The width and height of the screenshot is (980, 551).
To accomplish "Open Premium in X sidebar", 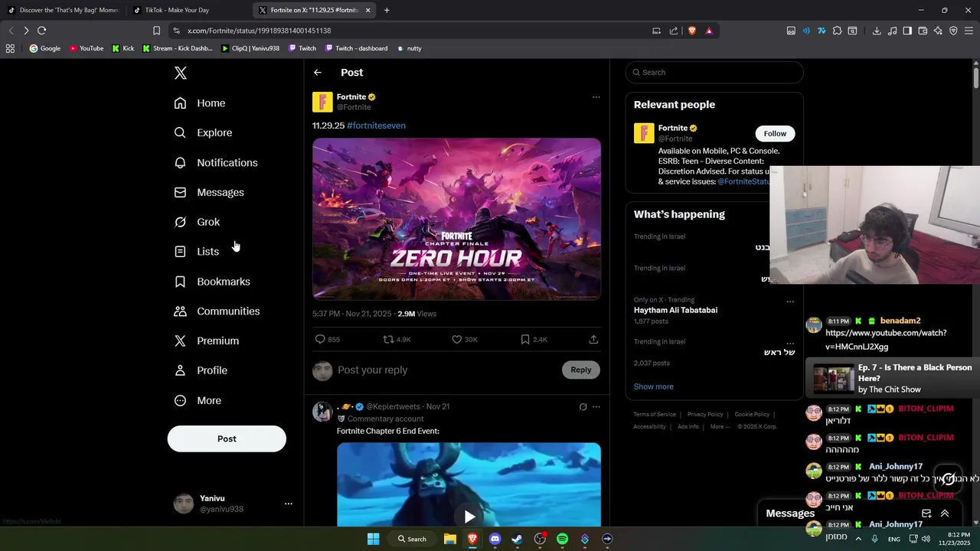I will tap(207, 341).
